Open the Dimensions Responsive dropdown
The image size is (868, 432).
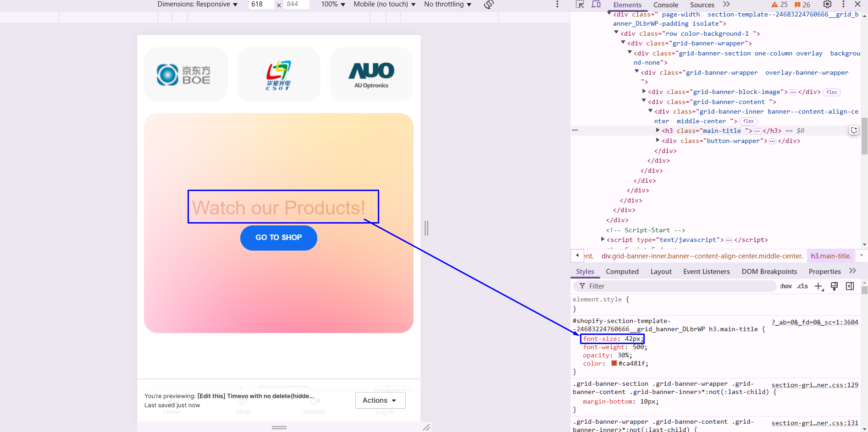[198, 4]
